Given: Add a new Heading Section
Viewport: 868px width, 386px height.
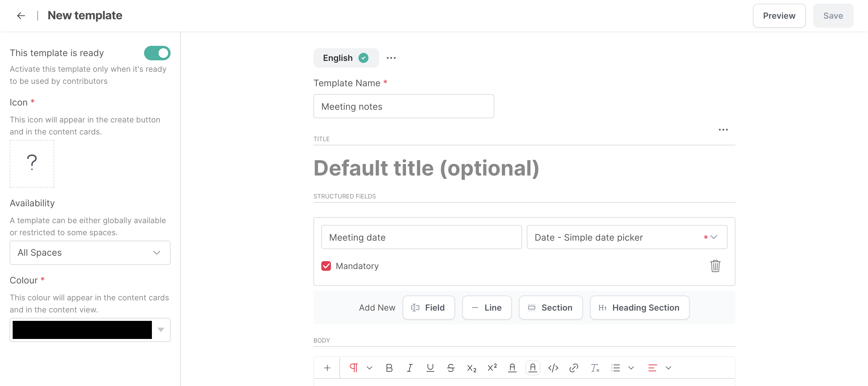Looking at the screenshot, I should [640, 308].
